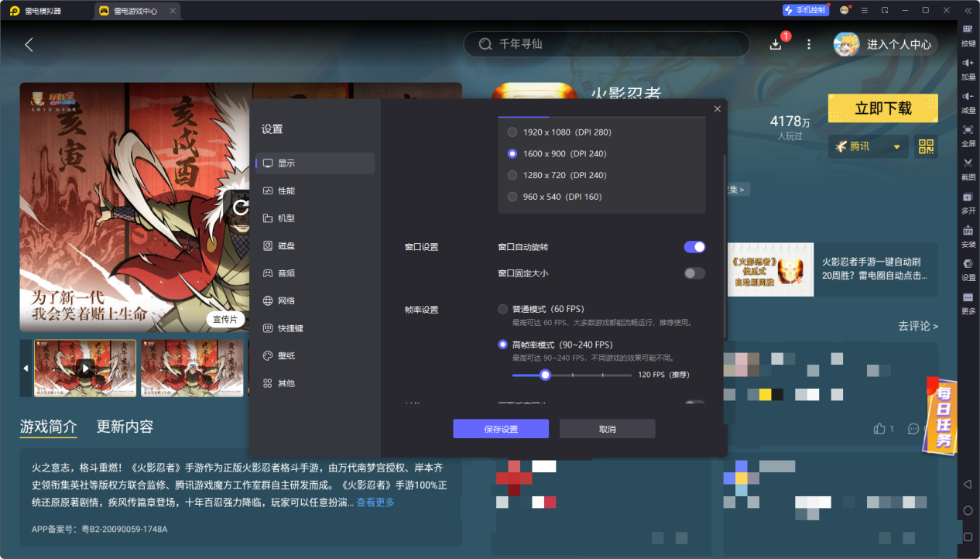Open the 游戏简介 tab
Viewport: 980px width, 559px height.
(48, 427)
